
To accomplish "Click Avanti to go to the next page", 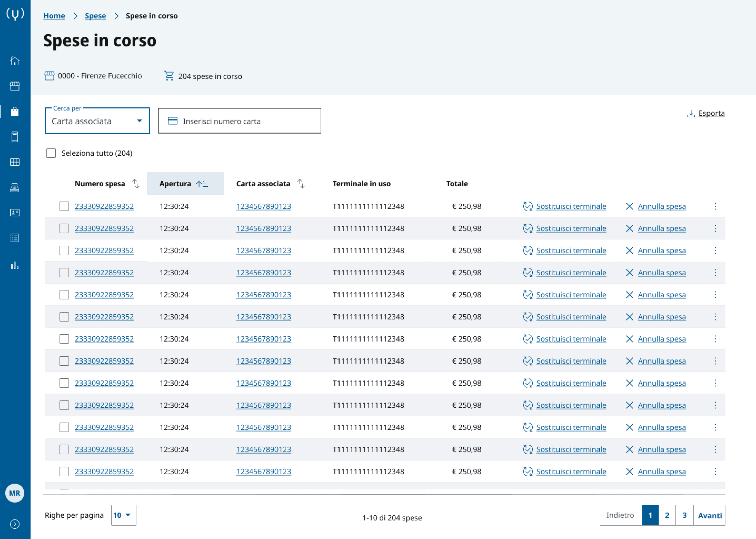I will [709, 515].
